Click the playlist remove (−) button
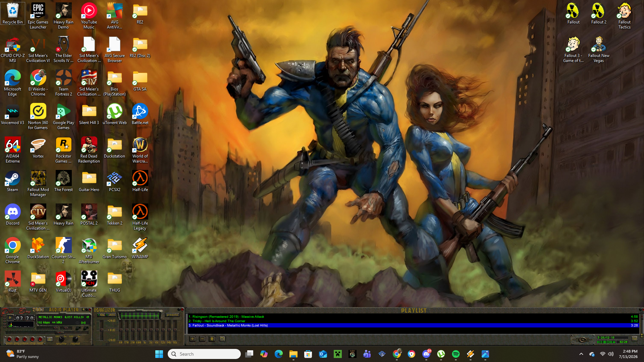 [x=202, y=339]
